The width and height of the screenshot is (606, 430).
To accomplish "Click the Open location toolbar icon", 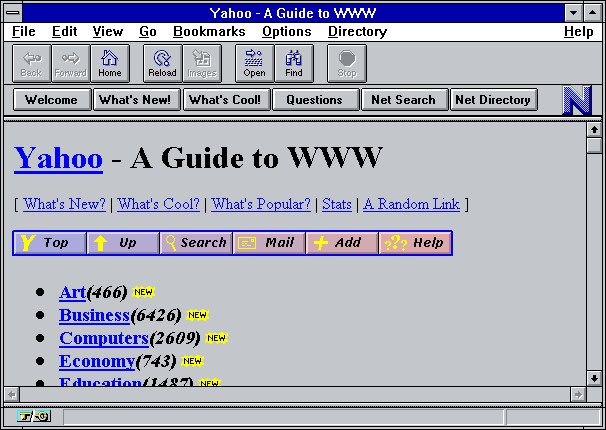I will pos(254,63).
